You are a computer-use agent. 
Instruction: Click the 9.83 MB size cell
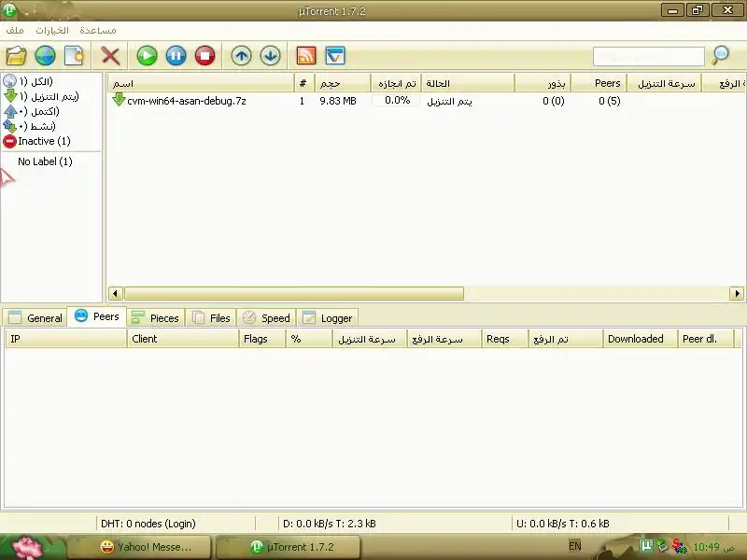[x=338, y=101]
